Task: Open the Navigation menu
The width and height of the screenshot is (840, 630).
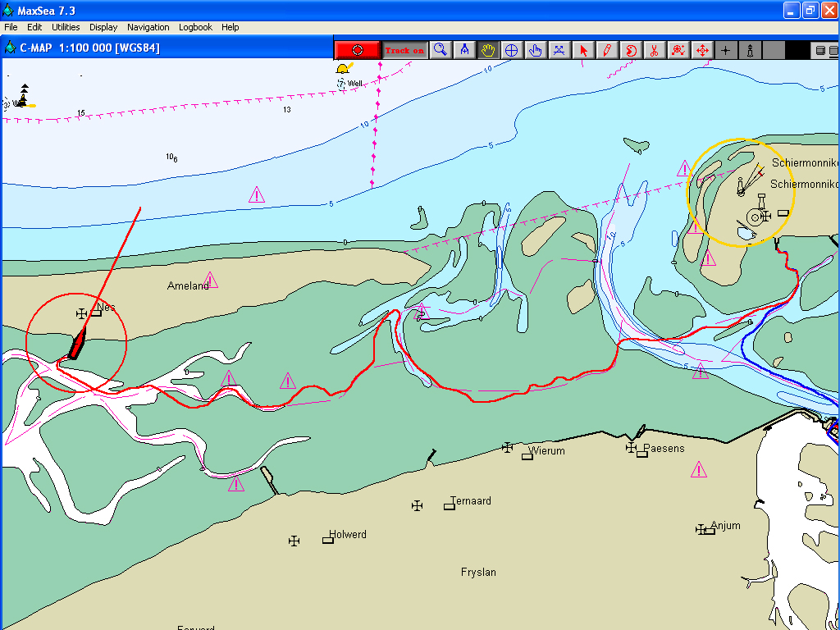Action: [x=148, y=27]
